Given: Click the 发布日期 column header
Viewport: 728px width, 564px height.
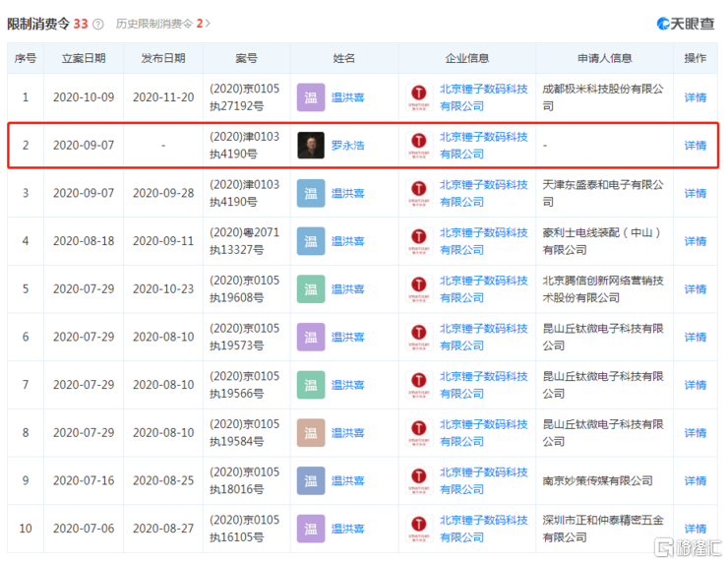Looking at the screenshot, I should [x=163, y=58].
